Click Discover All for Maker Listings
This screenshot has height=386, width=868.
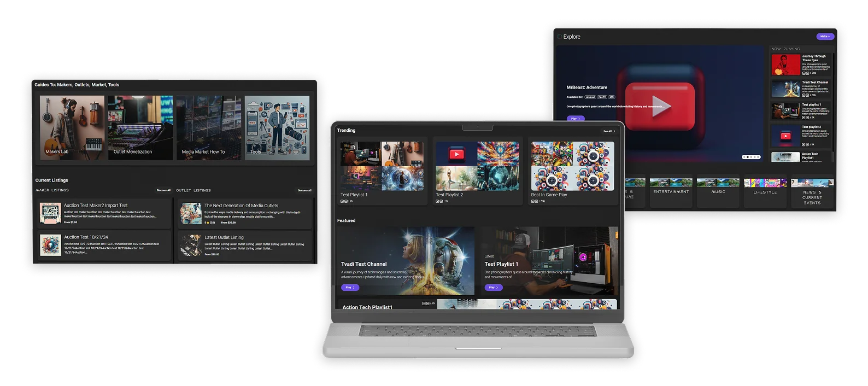click(x=163, y=190)
